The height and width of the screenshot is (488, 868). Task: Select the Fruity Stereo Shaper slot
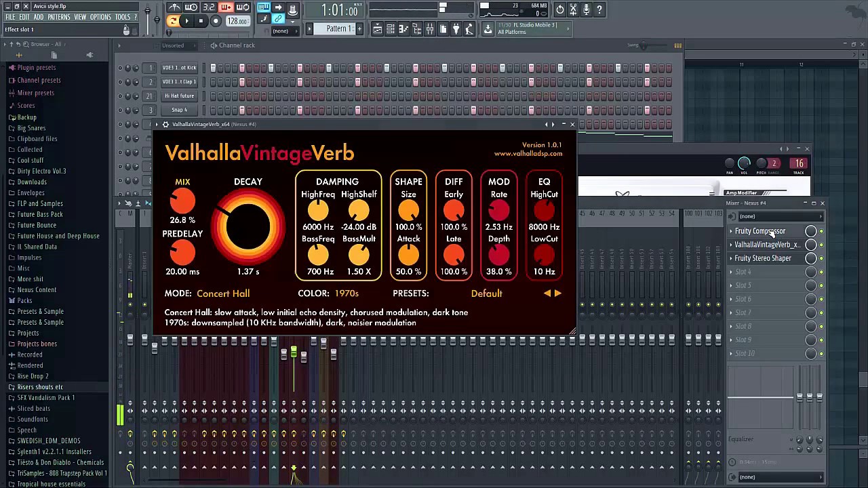(x=763, y=258)
